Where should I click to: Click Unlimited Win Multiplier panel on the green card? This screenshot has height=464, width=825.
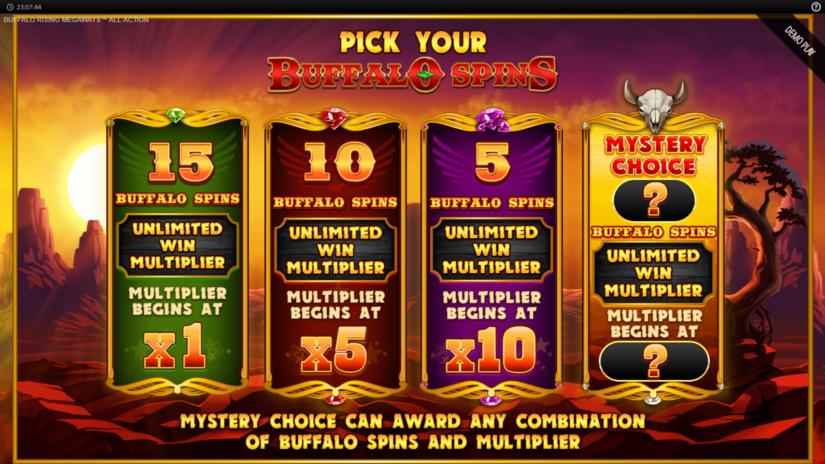(177, 245)
